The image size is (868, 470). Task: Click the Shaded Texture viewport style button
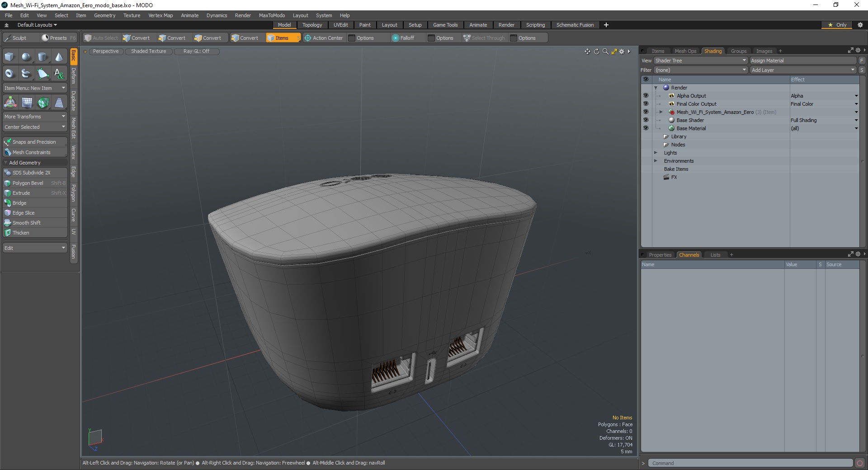click(x=148, y=51)
